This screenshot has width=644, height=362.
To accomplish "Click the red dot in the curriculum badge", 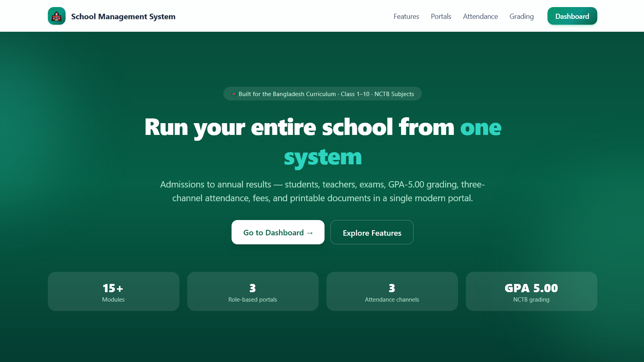I will point(234,94).
